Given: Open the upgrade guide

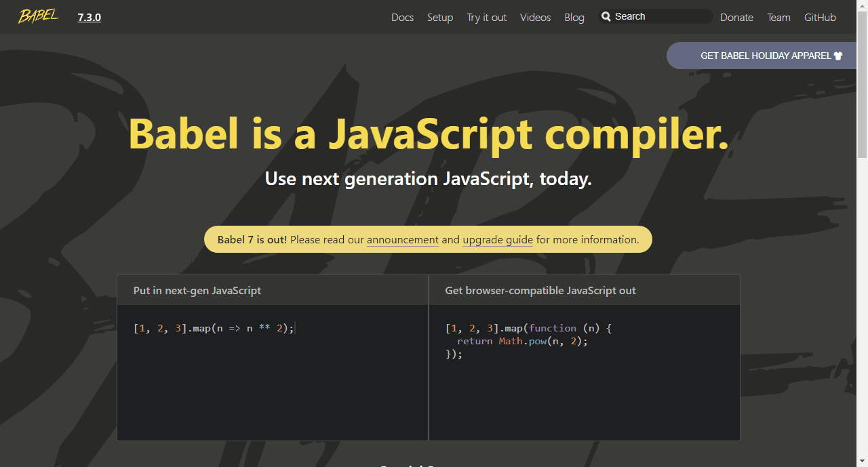Looking at the screenshot, I should point(498,239).
